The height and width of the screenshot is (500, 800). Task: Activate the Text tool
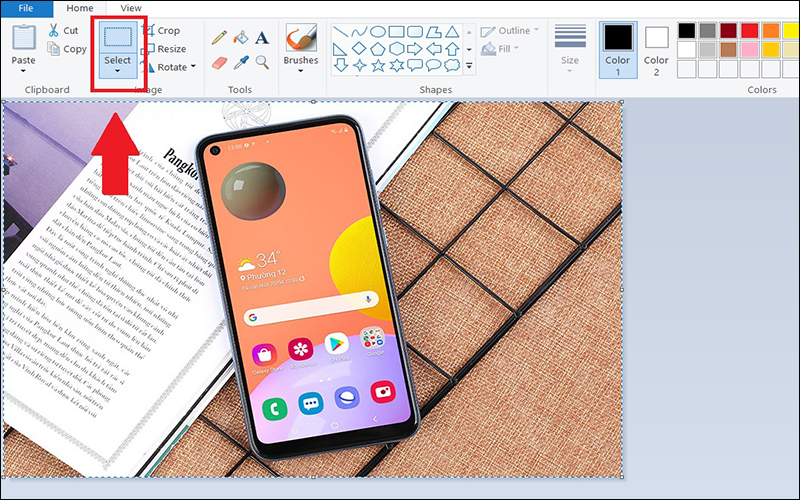click(262, 38)
